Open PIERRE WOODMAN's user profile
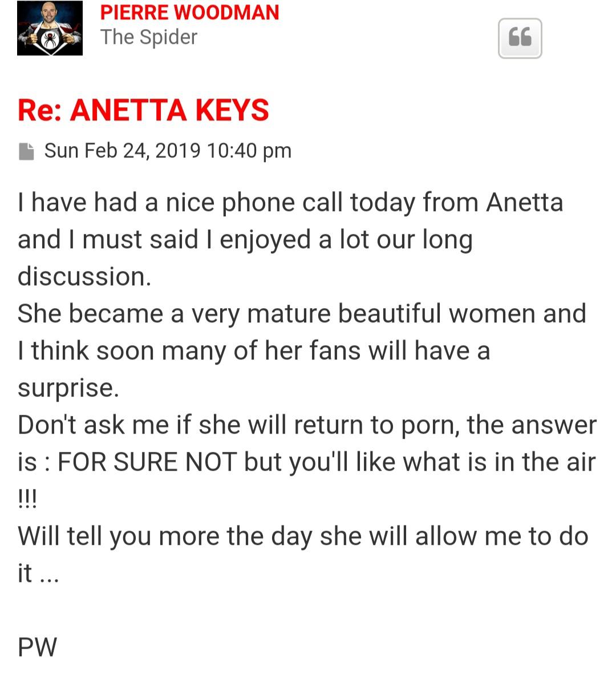Viewport: 616px width, 683px height. [189, 12]
